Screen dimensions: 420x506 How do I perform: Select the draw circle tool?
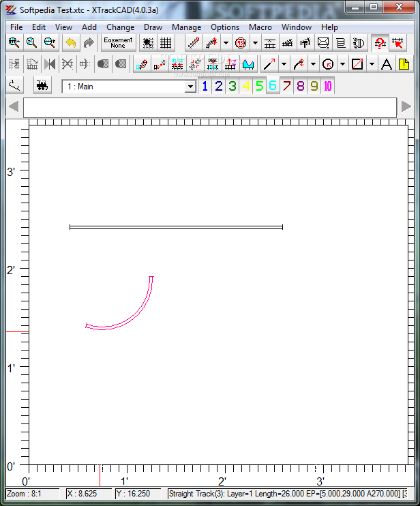[x=328, y=64]
